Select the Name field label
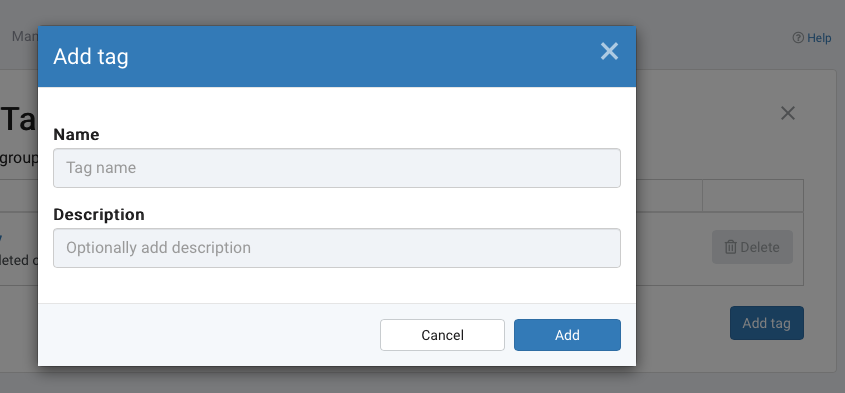The image size is (845, 393). pyautogui.click(x=76, y=134)
